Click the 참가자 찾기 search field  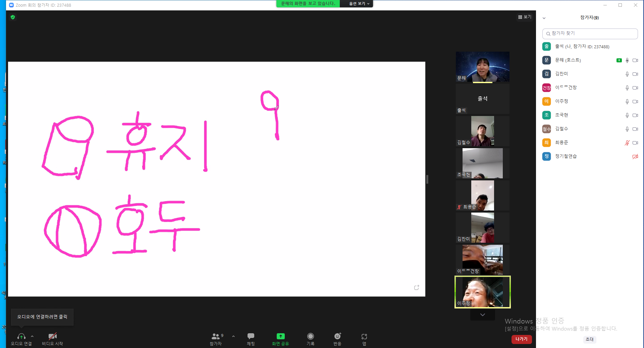[590, 34]
